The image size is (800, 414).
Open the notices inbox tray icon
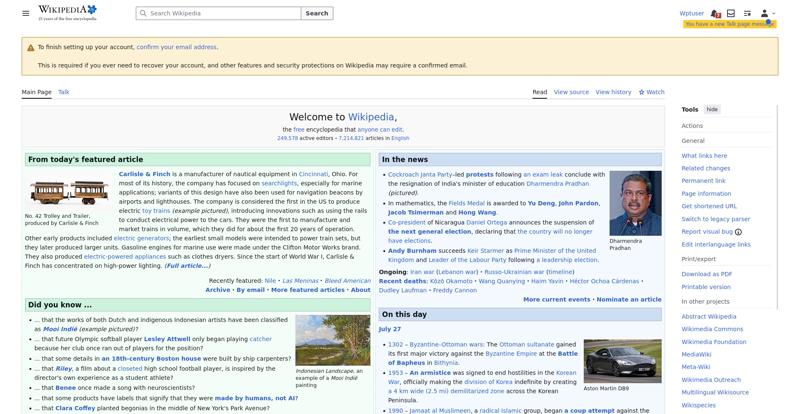(731, 13)
